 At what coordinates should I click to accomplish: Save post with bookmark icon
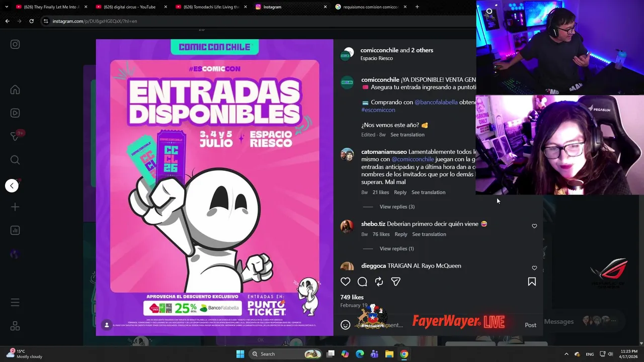[x=532, y=282]
